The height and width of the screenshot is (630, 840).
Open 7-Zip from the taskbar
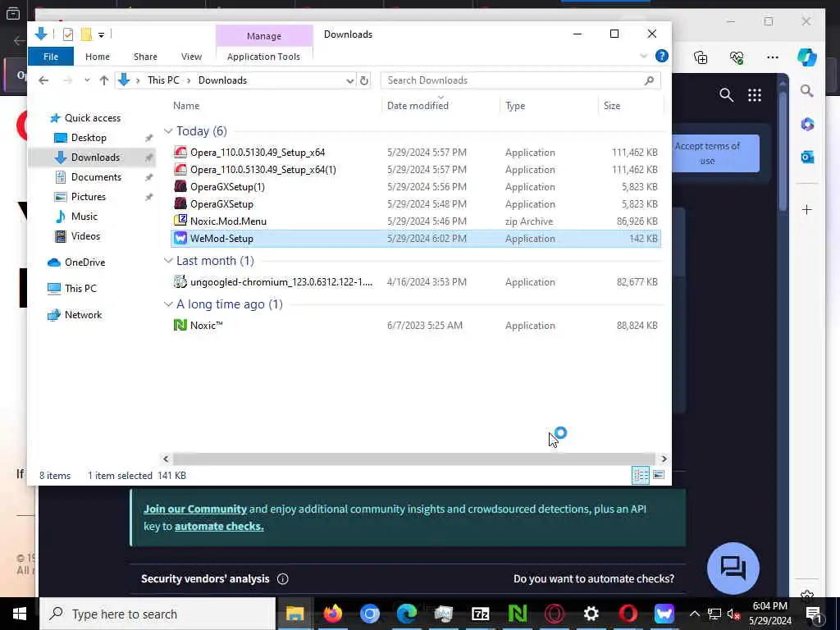pyautogui.click(x=481, y=614)
